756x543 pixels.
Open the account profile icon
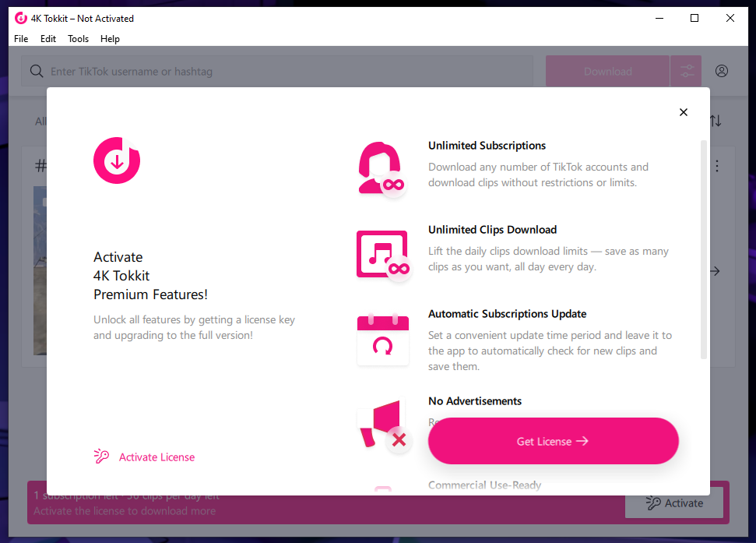coord(722,71)
